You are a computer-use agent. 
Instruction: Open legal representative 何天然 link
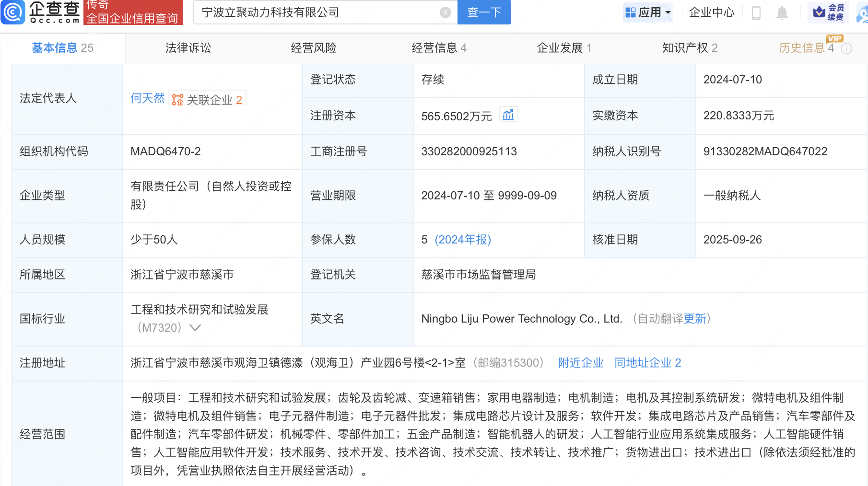tap(147, 99)
